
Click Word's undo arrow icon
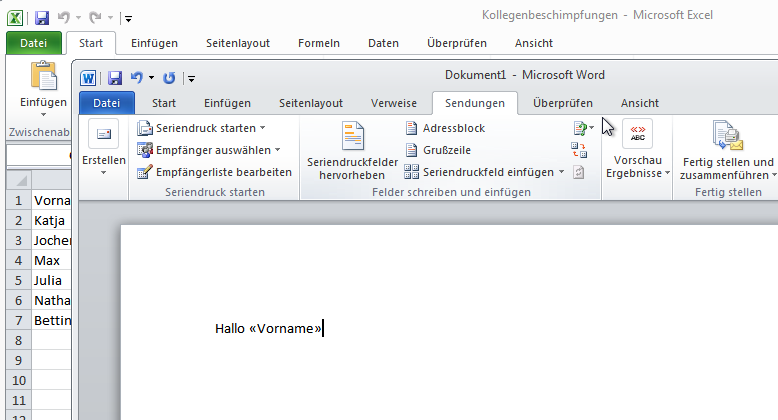(136, 77)
